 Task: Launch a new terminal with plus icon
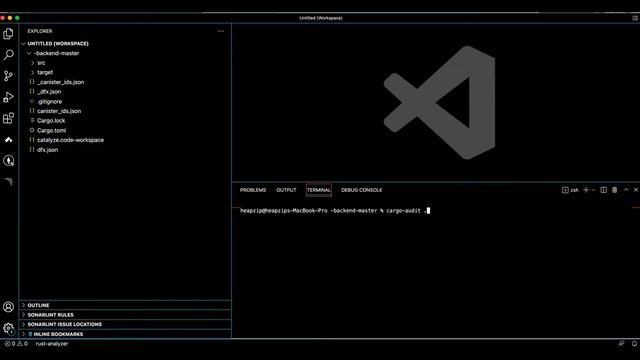click(586, 190)
